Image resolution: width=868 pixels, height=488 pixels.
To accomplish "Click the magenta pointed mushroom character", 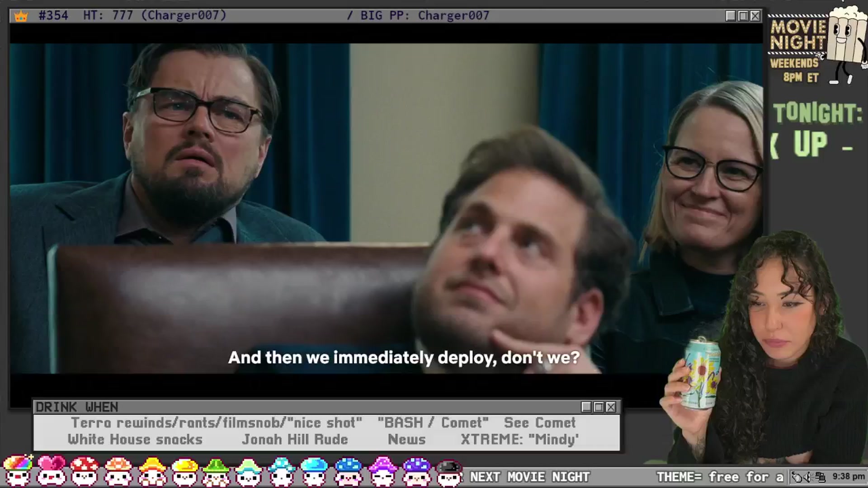I will 382,471.
